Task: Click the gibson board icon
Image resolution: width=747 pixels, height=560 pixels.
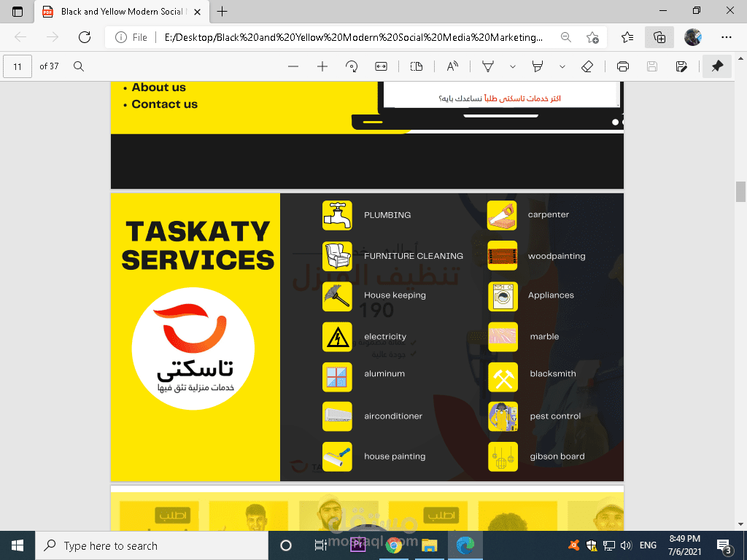Action: click(503, 456)
